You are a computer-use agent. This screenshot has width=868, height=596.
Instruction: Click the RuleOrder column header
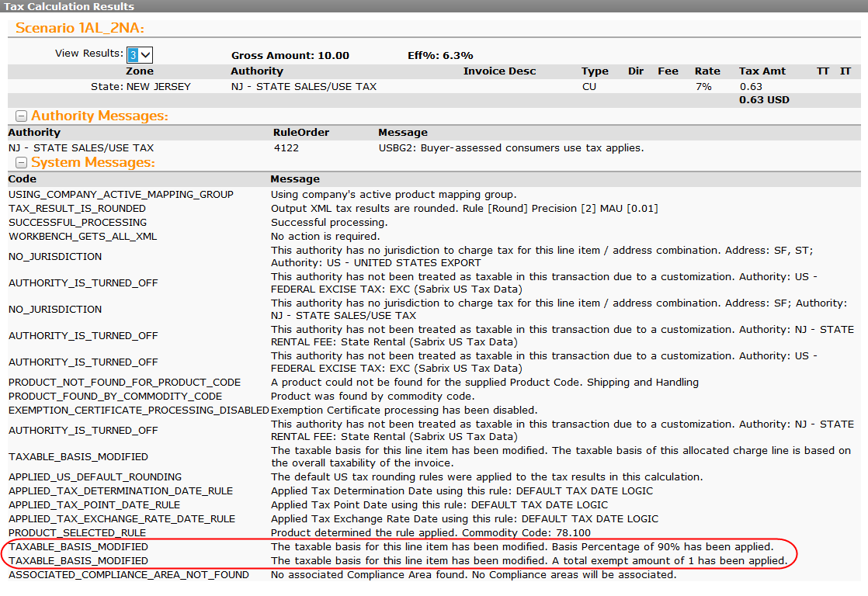pyautogui.click(x=301, y=133)
